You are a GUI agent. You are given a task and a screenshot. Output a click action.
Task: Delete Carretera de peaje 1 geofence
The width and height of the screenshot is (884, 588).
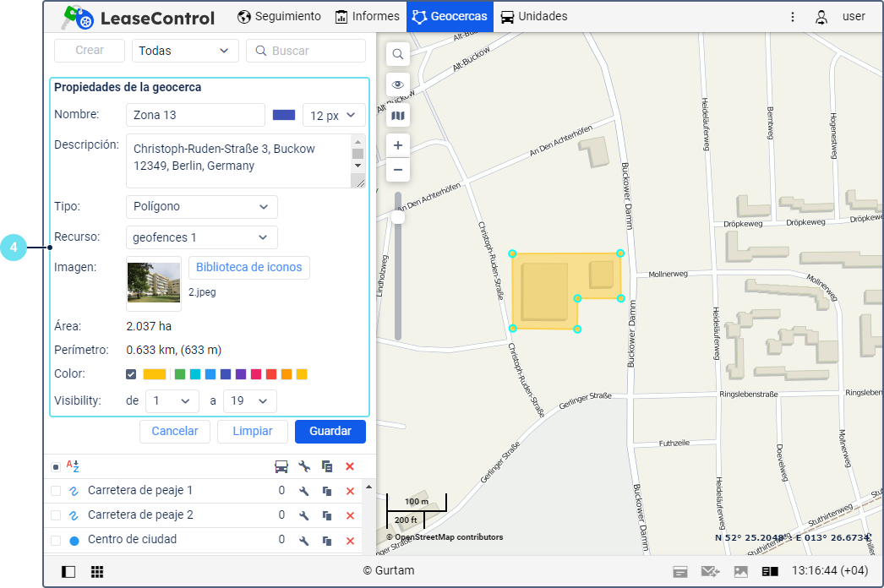point(350,491)
